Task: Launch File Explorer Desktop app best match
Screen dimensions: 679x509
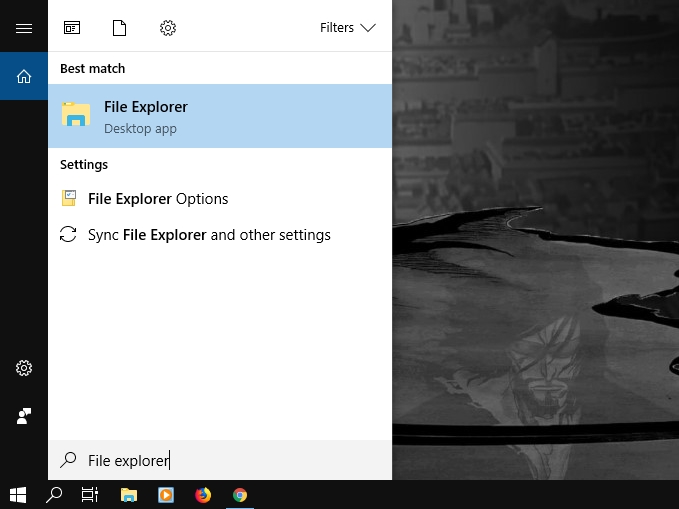Action: point(220,116)
